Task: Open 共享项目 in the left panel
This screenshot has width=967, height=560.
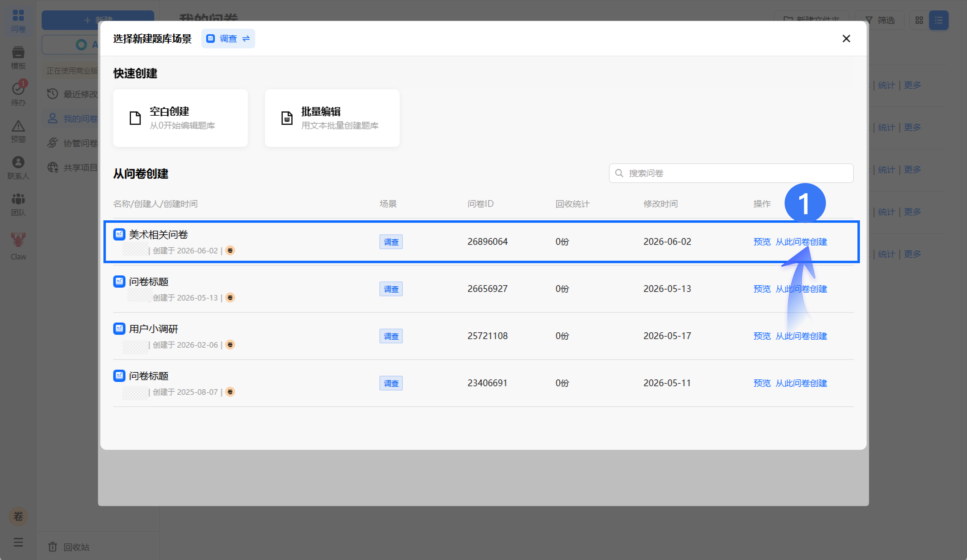Action: click(72, 168)
